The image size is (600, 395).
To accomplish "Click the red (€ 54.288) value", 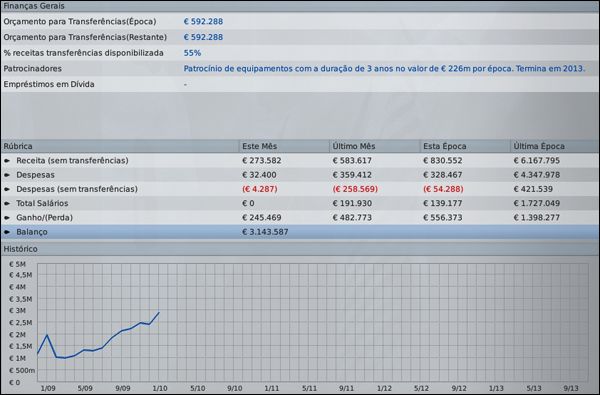I will 443,189.
